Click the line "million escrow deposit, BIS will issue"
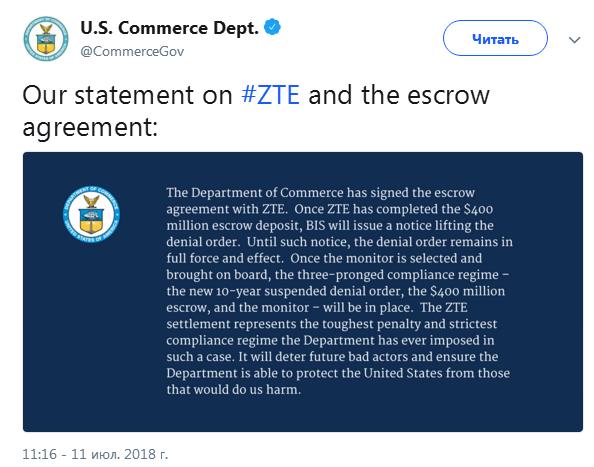The width and height of the screenshot is (594, 467). point(330,226)
